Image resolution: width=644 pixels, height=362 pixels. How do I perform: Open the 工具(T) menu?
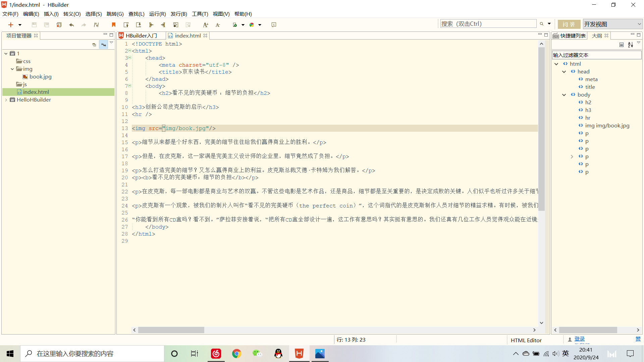coord(200,14)
